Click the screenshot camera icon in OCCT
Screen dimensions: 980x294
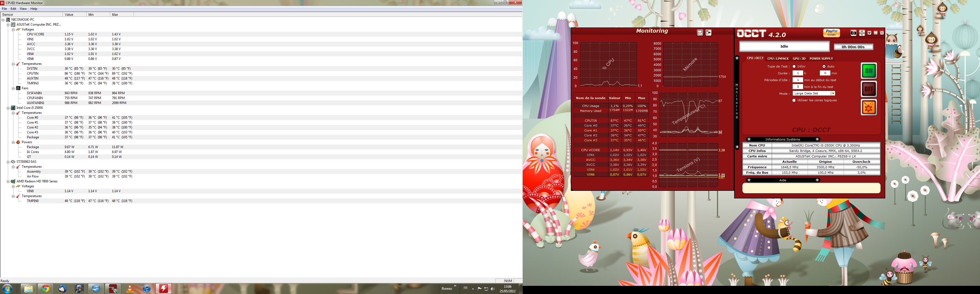coord(853,33)
